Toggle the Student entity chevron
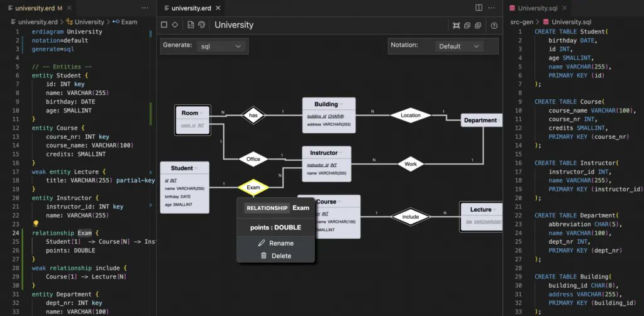The width and height of the screenshot is (644, 316). [196, 168]
